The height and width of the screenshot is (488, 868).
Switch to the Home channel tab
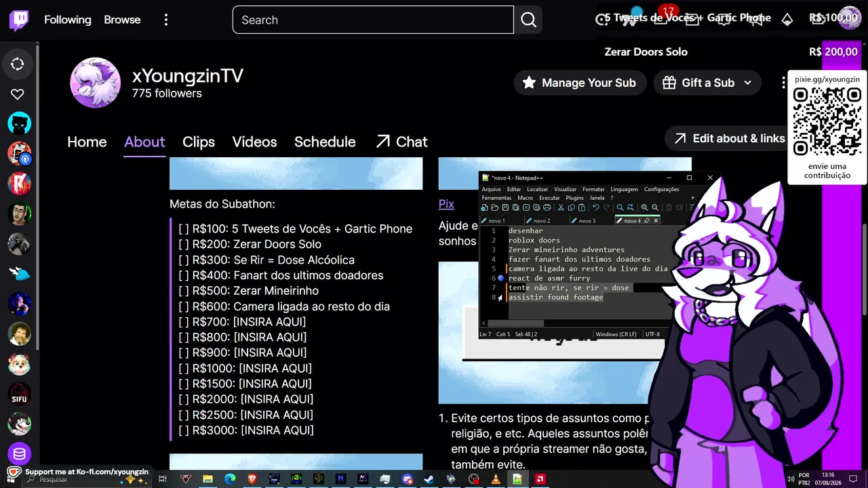point(87,142)
